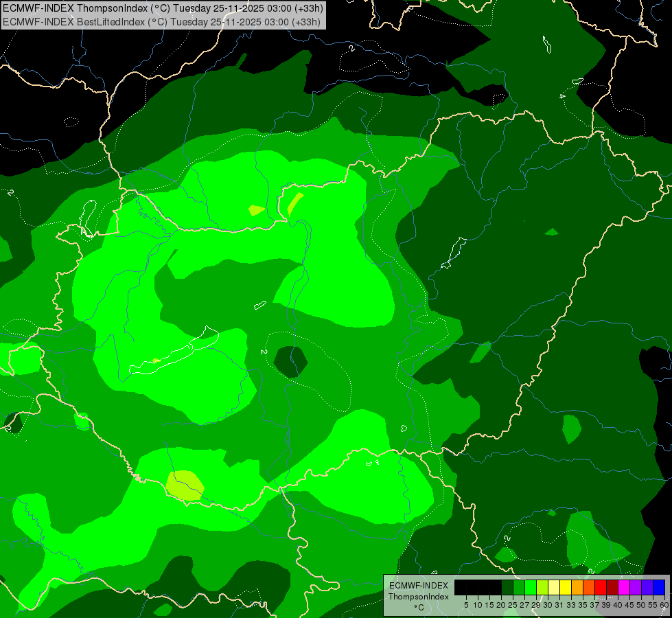Pick the red 37–39 legend swatch
Screen dimensions: 672x618
tap(601, 587)
